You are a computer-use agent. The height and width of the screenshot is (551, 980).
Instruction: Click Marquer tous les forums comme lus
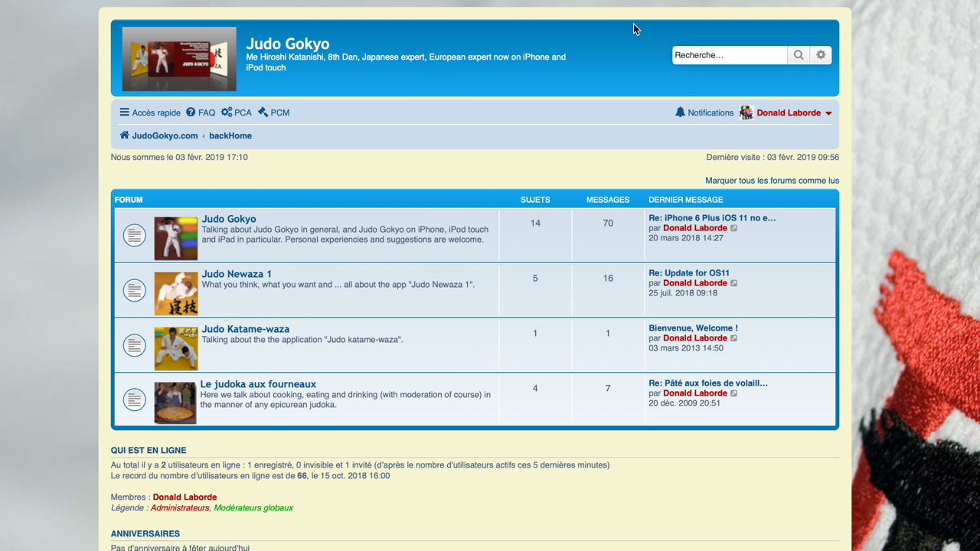coord(772,181)
